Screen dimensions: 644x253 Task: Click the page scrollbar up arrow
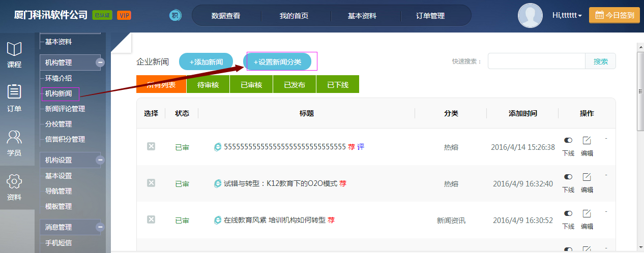[640, 47]
